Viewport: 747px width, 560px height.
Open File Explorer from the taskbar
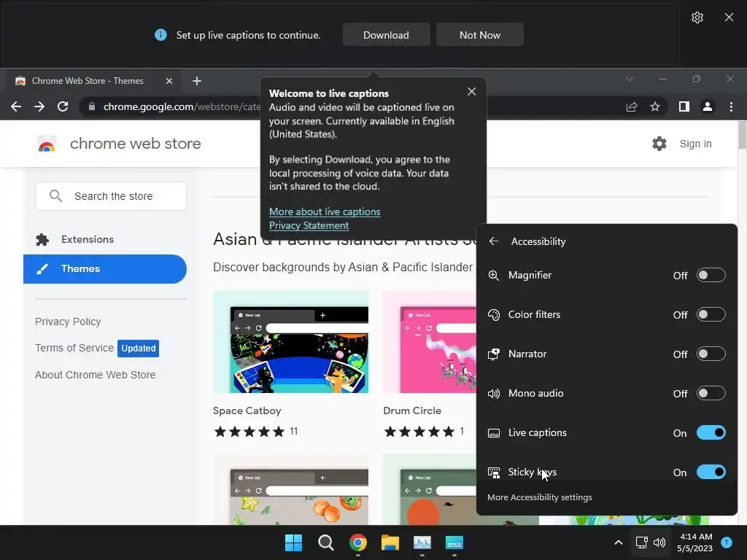pyautogui.click(x=390, y=542)
